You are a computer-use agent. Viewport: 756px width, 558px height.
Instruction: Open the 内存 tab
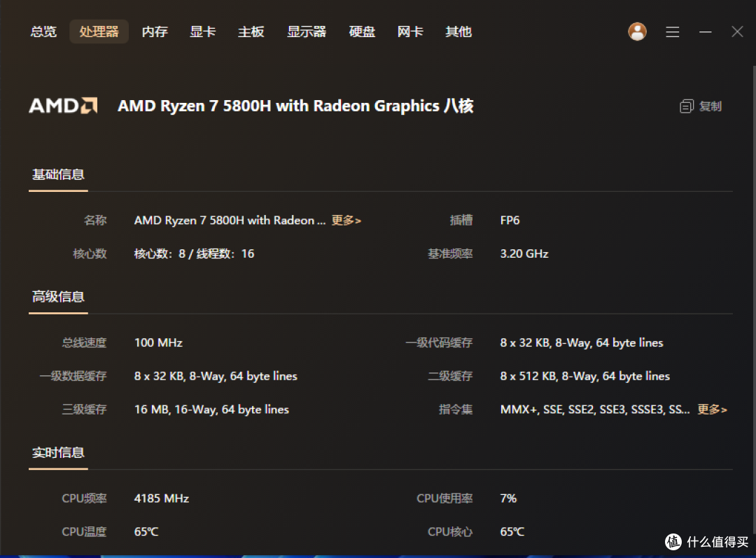coord(155,32)
